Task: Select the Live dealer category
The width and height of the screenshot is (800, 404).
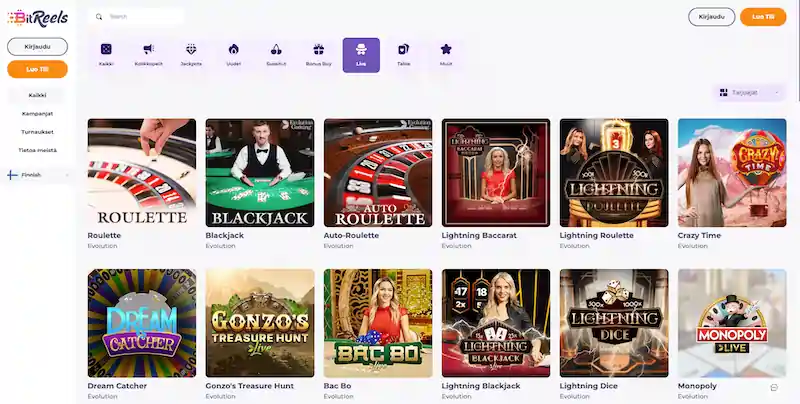Action: [x=361, y=55]
